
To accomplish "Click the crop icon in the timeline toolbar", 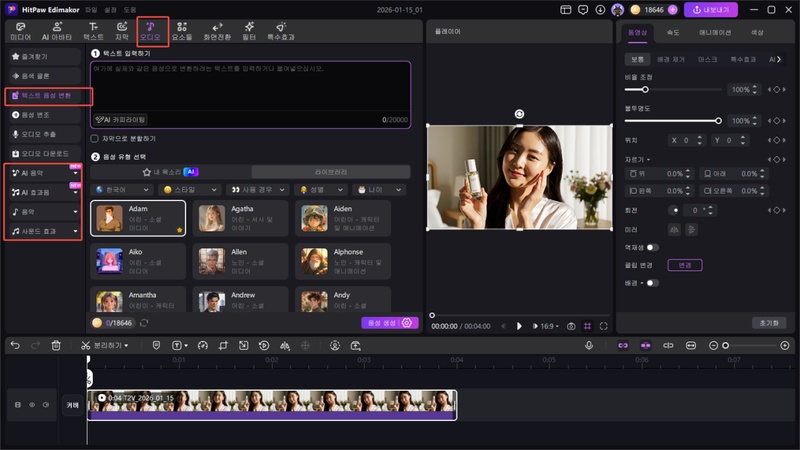I will pos(223,345).
